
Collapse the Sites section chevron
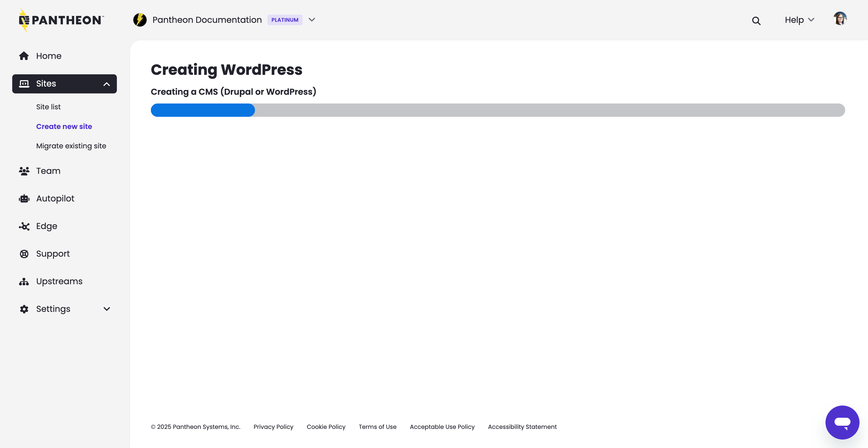tap(107, 84)
